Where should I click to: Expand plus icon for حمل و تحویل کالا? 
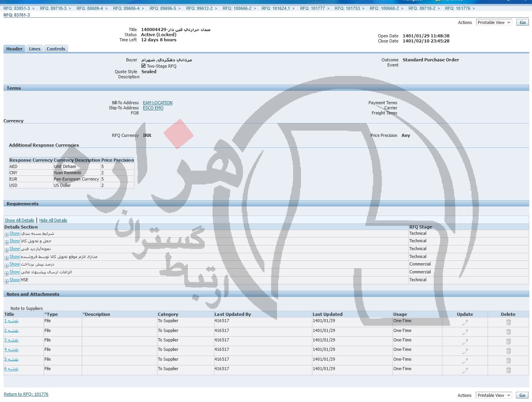coord(7,242)
